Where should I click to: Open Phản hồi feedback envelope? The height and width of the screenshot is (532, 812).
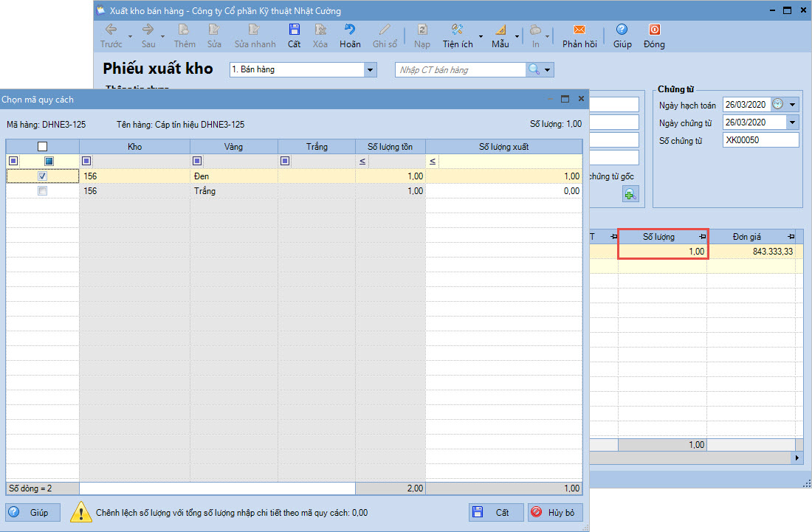pyautogui.click(x=579, y=30)
